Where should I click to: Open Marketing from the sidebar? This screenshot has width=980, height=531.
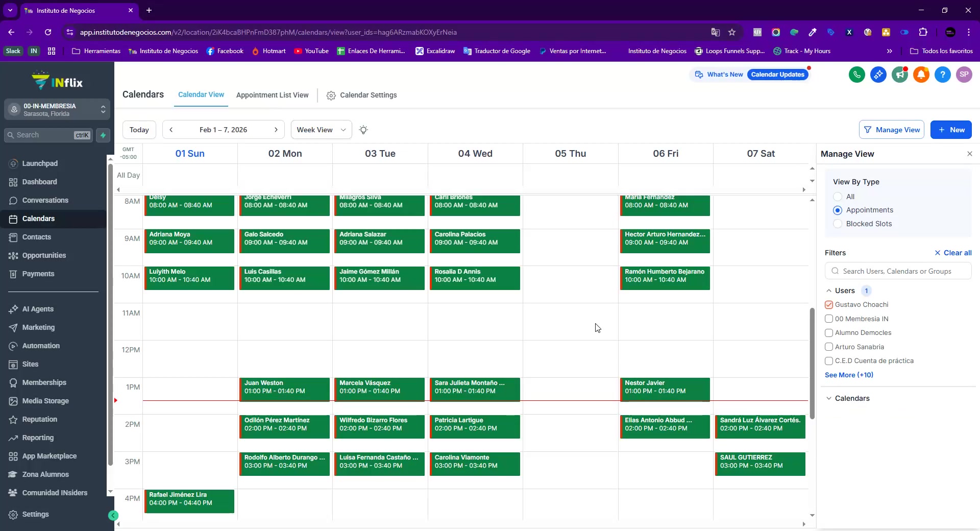pos(38,327)
